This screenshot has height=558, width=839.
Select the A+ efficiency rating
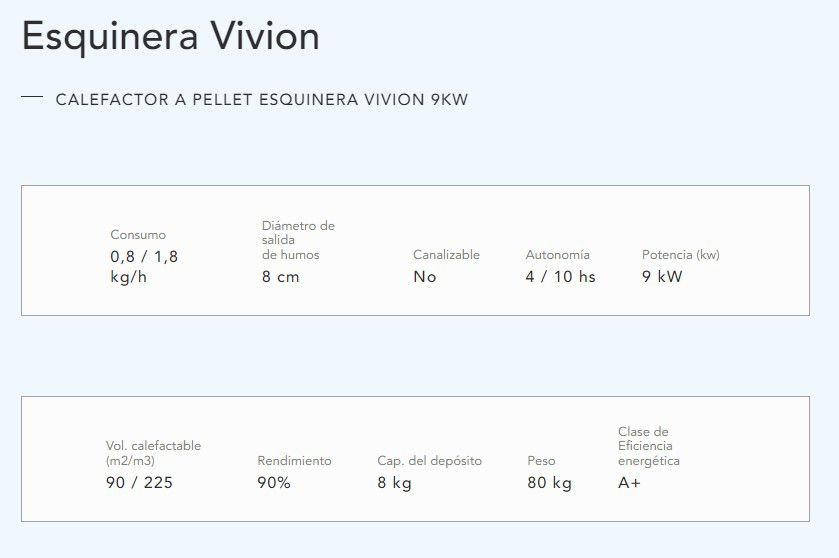coord(629,483)
